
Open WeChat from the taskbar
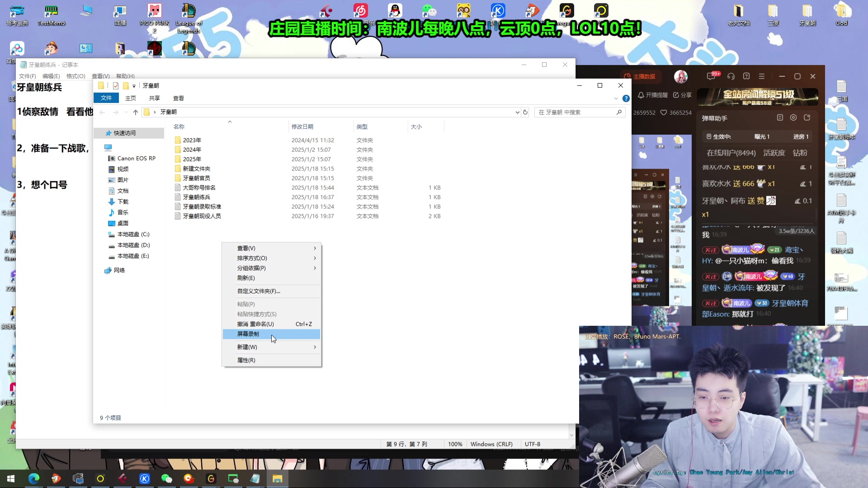point(166,479)
